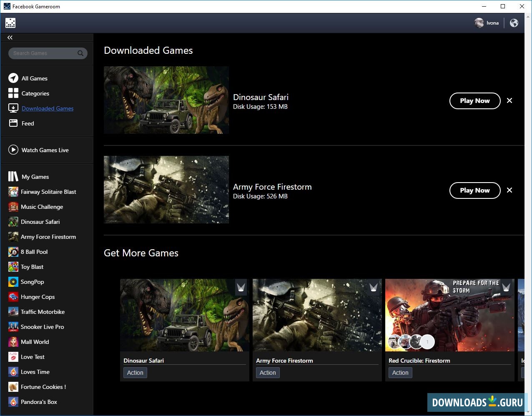Click spotlight badge on Dinosaur Safari card
The image size is (532, 416).
[241, 287]
